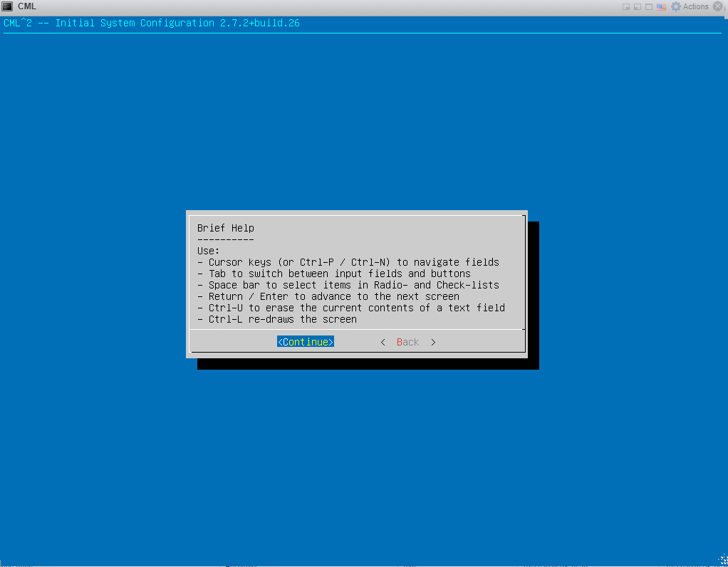The width and height of the screenshot is (728, 567).
Task: Click the console icon with bottom-right filled square
Action: [x=626, y=7]
